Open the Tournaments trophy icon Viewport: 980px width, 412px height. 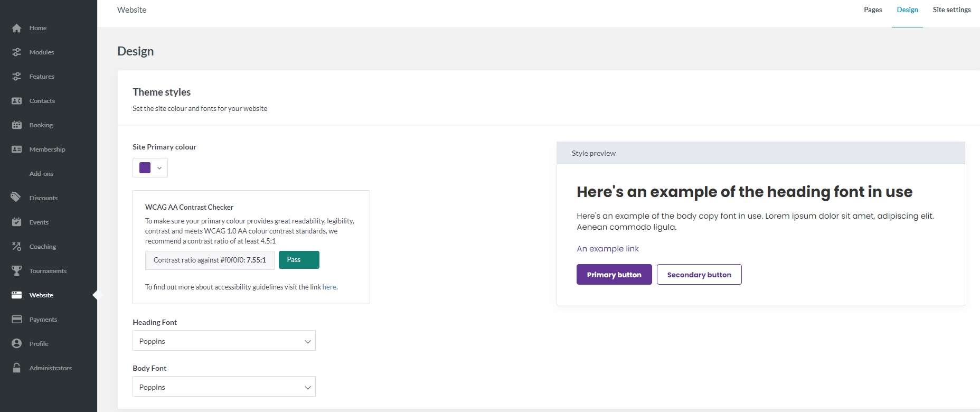point(17,271)
